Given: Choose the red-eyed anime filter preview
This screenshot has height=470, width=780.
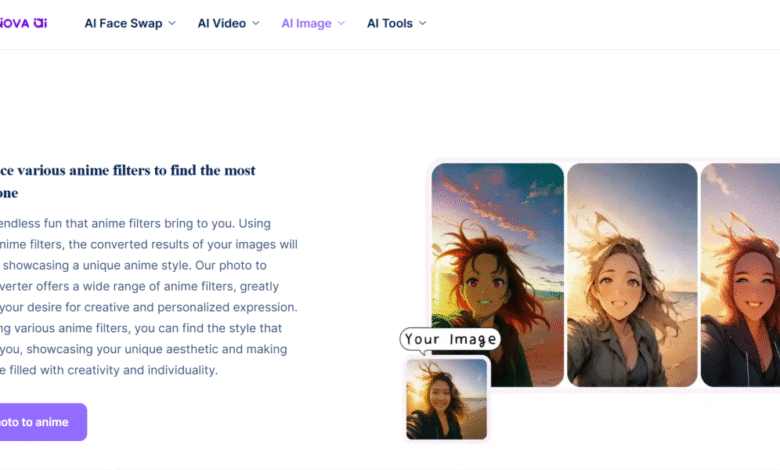Looking at the screenshot, I should (x=497, y=275).
